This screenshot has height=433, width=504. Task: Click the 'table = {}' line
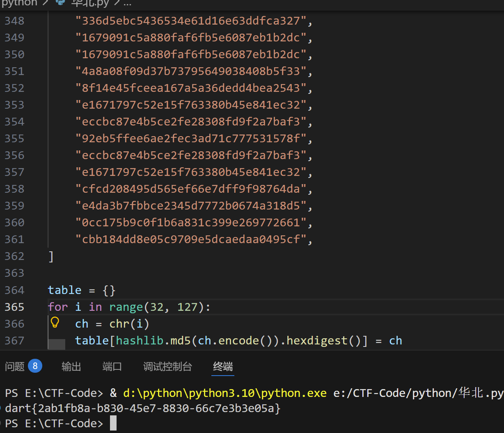[x=82, y=290]
